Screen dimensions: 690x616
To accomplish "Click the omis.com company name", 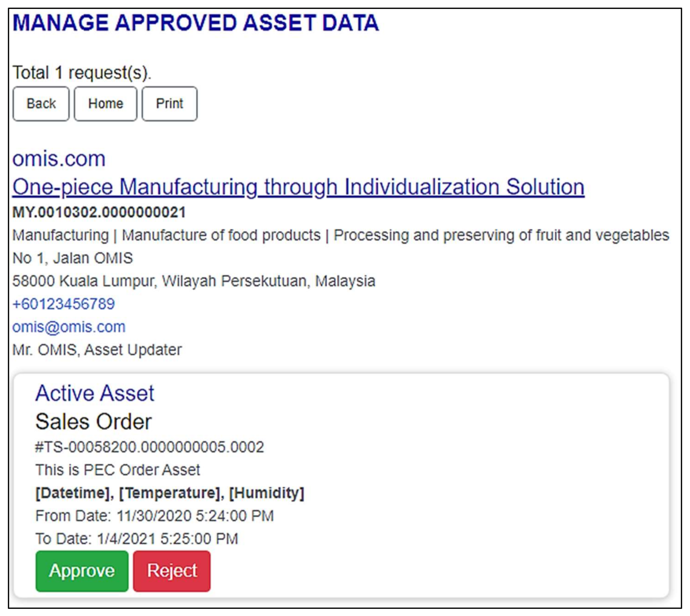I will point(59,159).
